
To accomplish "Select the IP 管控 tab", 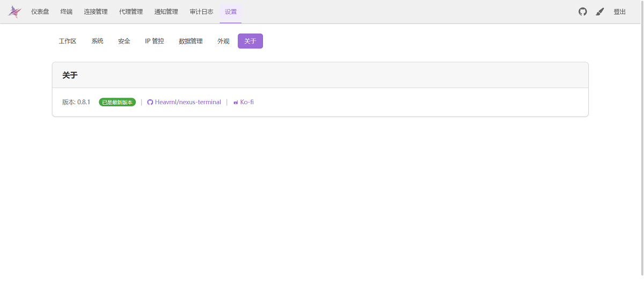I will (x=155, y=41).
